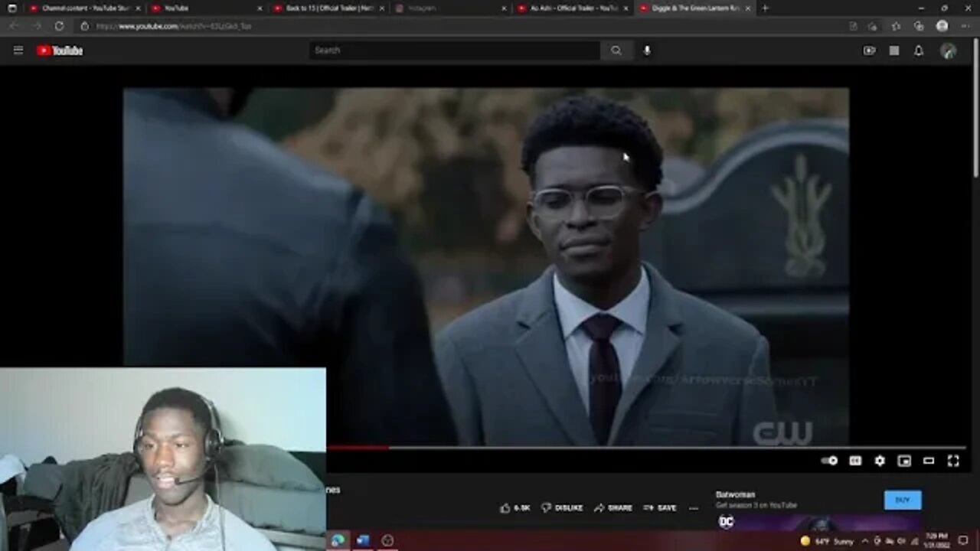
Task: View site information lock icon
Action: 84,26
